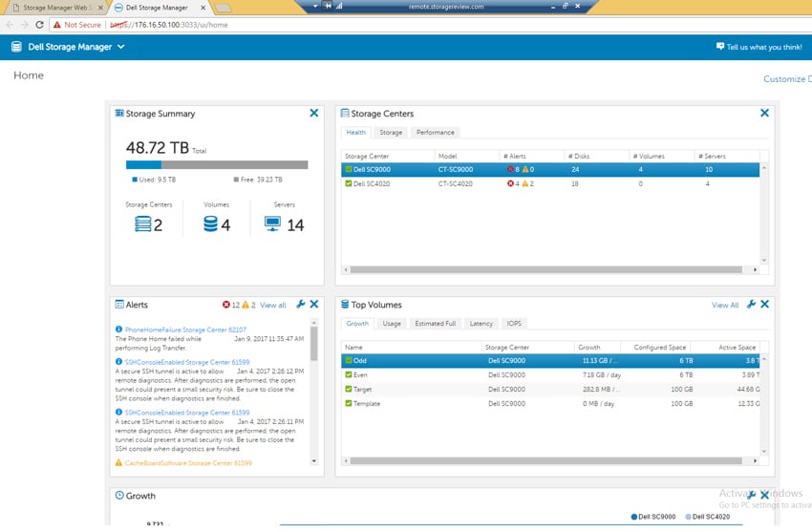This screenshot has height=532, width=812.
Task: Open View all in the Alerts panel
Action: coord(273,306)
